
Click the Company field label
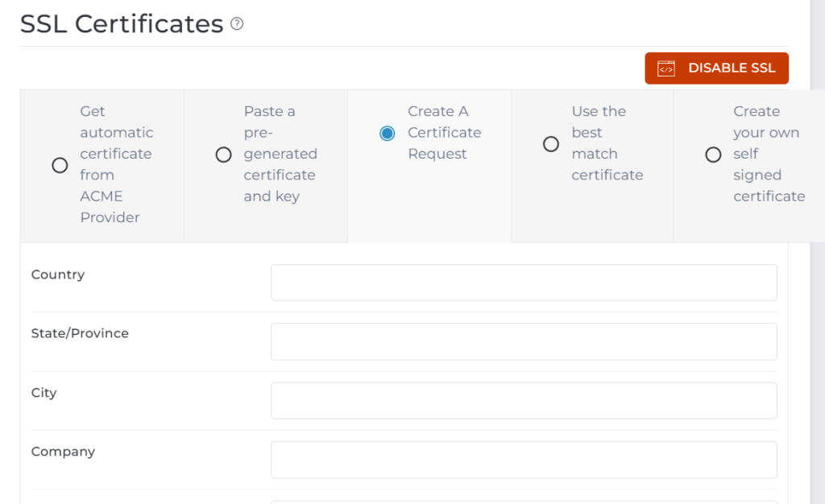[x=63, y=452]
